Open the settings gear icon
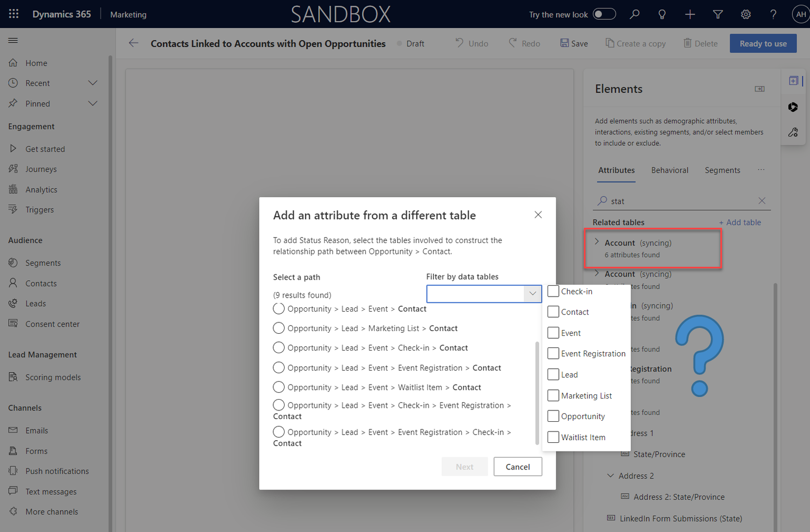Image resolution: width=810 pixels, height=532 pixels. pyautogui.click(x=746, y=15)
